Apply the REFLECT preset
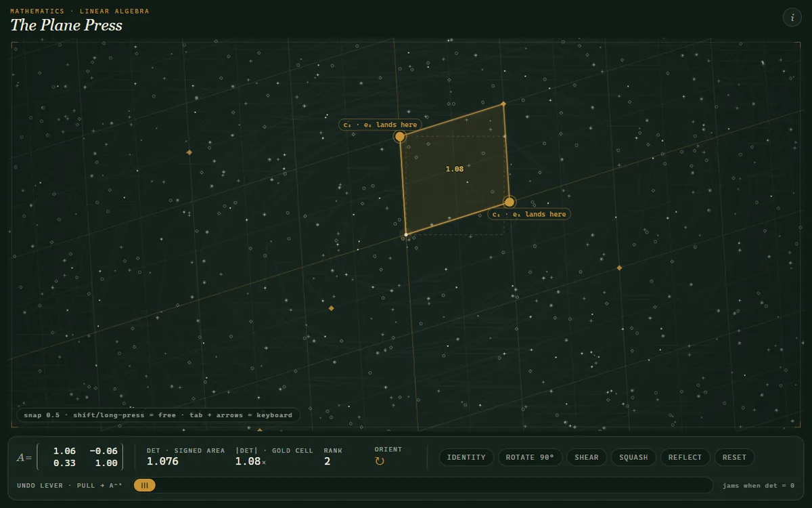 point(685,457)
